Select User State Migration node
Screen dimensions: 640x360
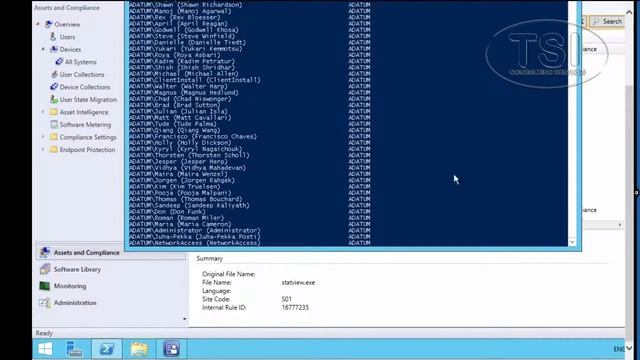(88, 100)
